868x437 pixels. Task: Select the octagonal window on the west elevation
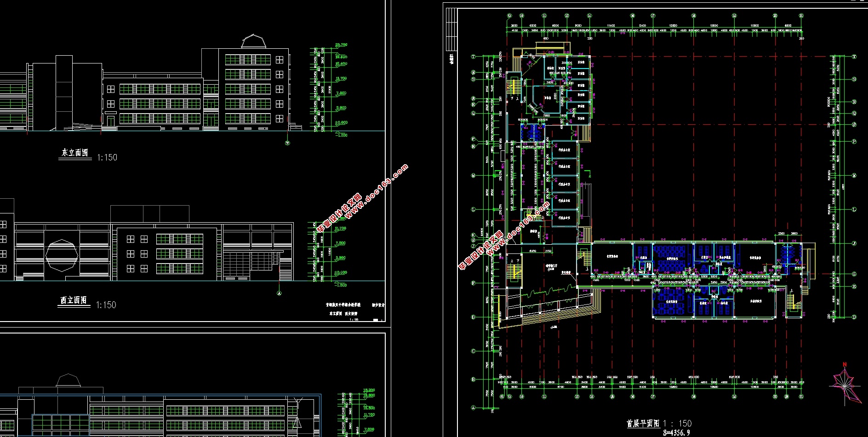pyautogui.click(x=63, y=255)
